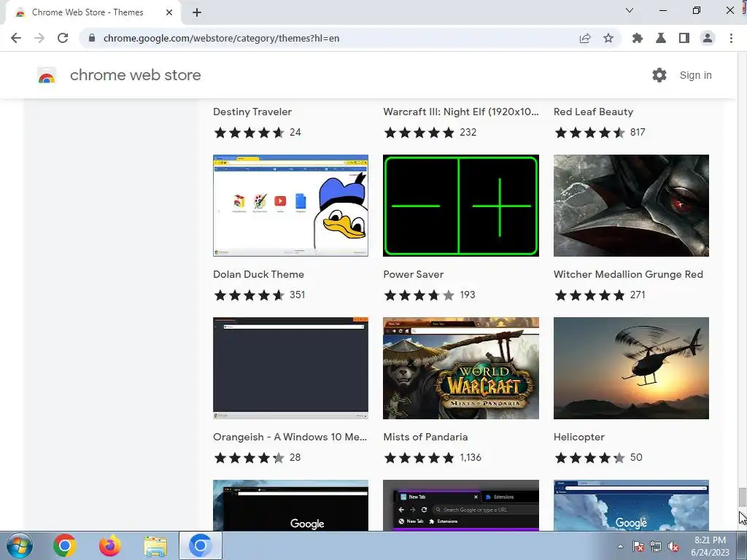Open Red Leaf Beauty theme title
The width and height of the screenshot is (747, 560).
point(593,112)
